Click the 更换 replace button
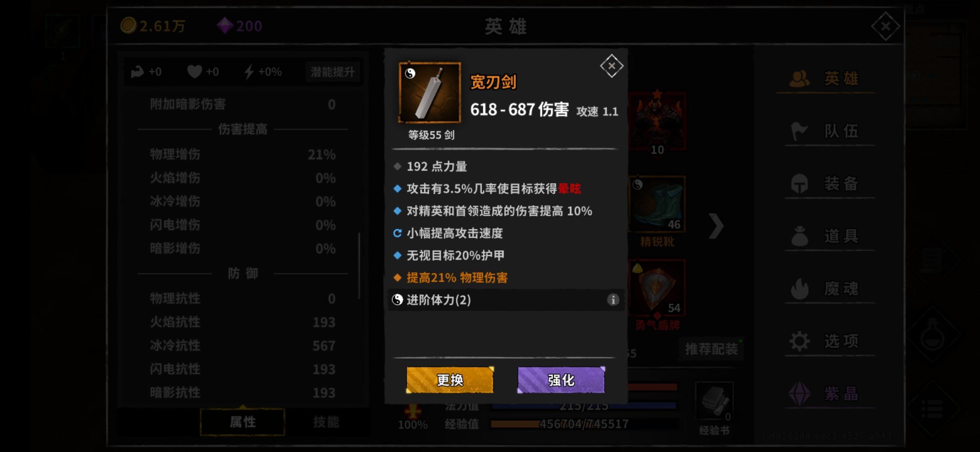The width and height of the screenshot is (980, 452). [450, 380]
